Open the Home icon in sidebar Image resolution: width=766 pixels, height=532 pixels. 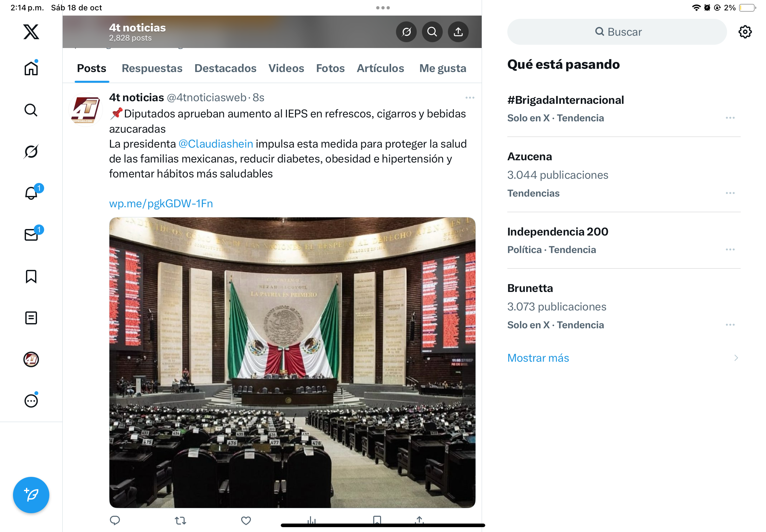pyautogui.click(x=31, y=69)
